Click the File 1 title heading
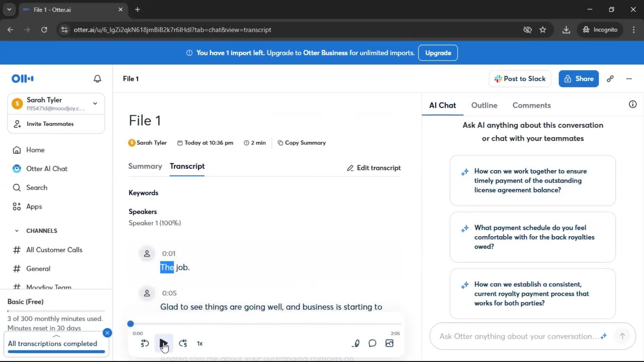This screenshot has width=644, height=362. 145,121
